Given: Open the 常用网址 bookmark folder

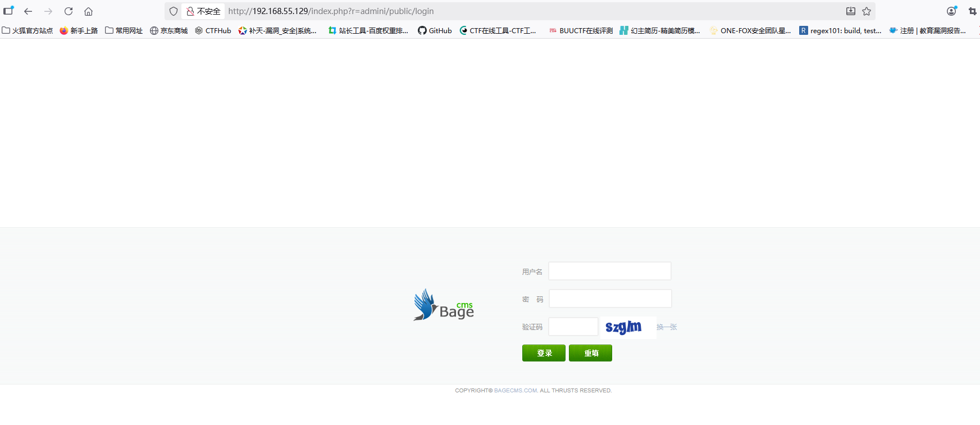Looking at the screenshot, I should point(124,30).
